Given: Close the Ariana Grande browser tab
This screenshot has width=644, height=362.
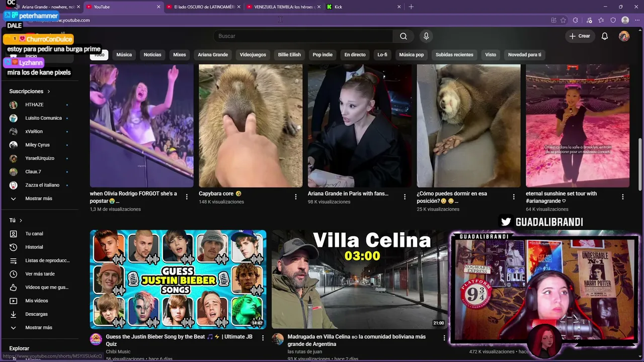Looking at the screenshot, I should 77,7.
